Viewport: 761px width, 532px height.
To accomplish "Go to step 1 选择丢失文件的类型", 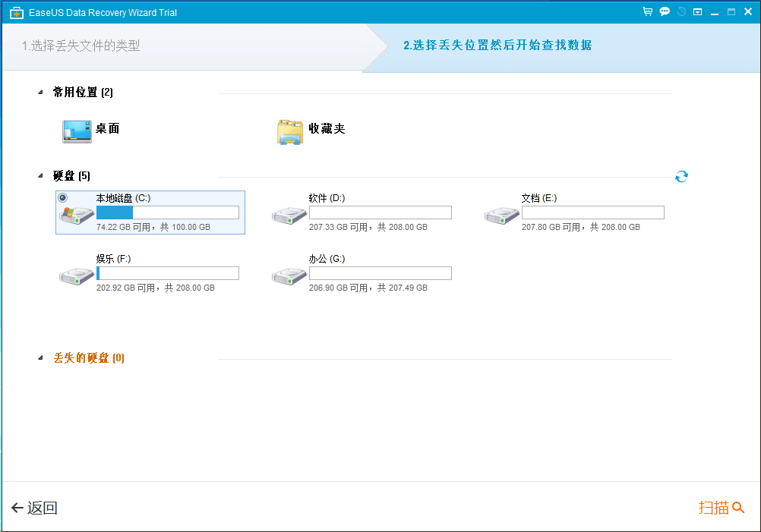I will point(81,46).
